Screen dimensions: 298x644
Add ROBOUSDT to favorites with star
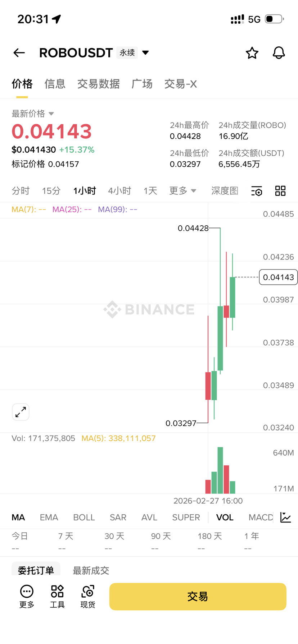pyautogui.click(x=252, y=53)
